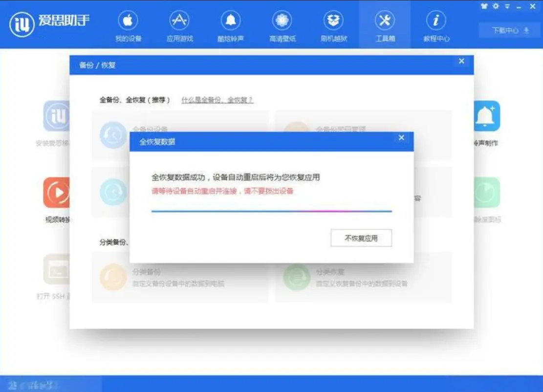Close the 全恢复数据 dialog

tap(401, 138)
